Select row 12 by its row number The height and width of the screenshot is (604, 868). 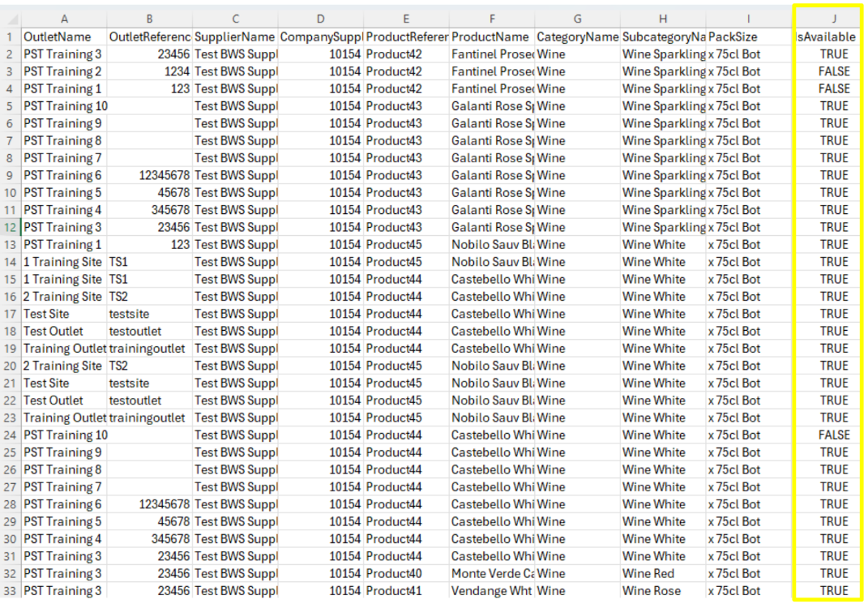point(10,227)
